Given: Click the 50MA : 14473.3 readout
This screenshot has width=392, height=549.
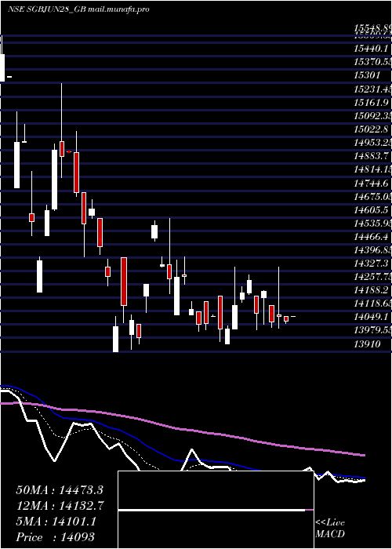Looking at the screenshot, I should pyautogui.click(x=60, y=490).
